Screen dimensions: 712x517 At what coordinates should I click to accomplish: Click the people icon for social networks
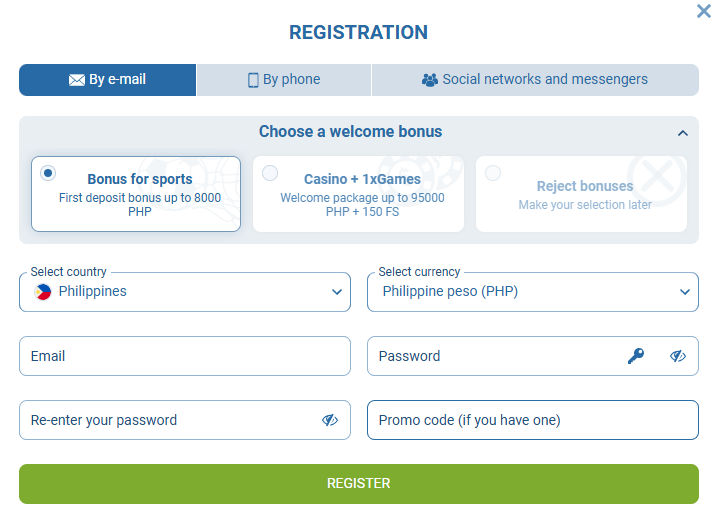430,80
